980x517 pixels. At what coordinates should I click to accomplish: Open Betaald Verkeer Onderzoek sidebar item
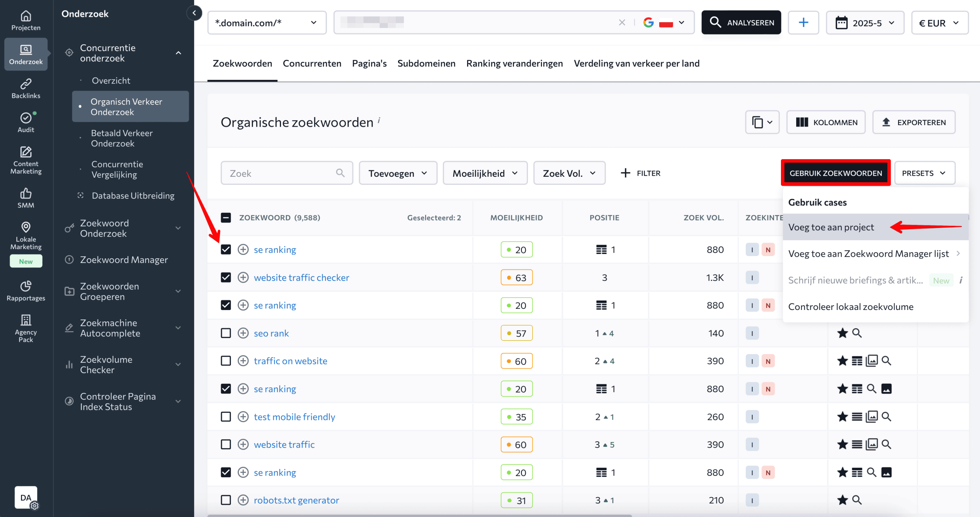122,138
